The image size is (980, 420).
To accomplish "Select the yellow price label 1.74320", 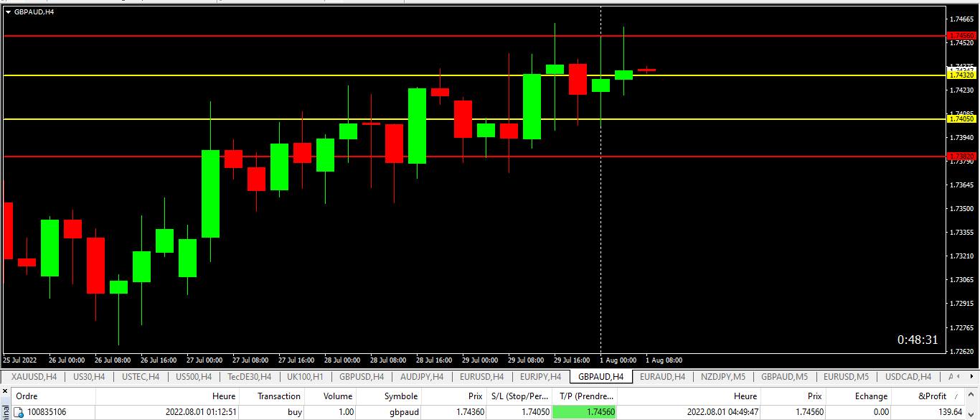I will pos(961,75).
